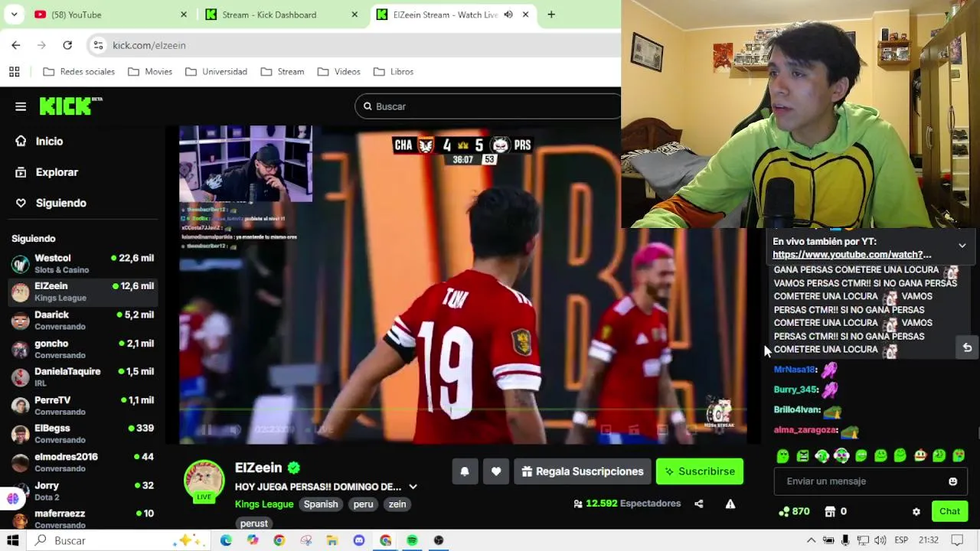
Task: Open Movies bookmarks folder
Action: click(150, 72)
